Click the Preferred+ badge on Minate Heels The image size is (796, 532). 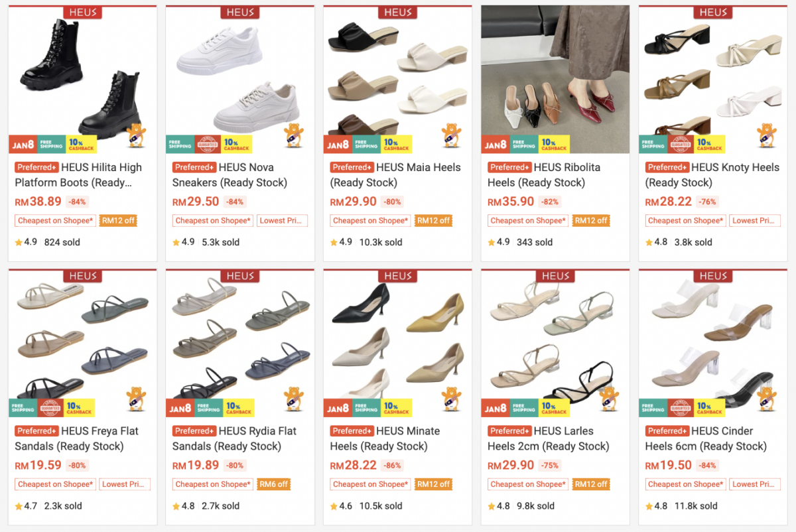pyautogui.click(x=352, y=431)
